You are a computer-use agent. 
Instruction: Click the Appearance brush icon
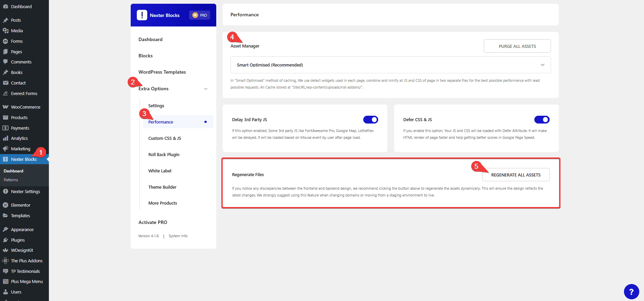tap(5, 230)
